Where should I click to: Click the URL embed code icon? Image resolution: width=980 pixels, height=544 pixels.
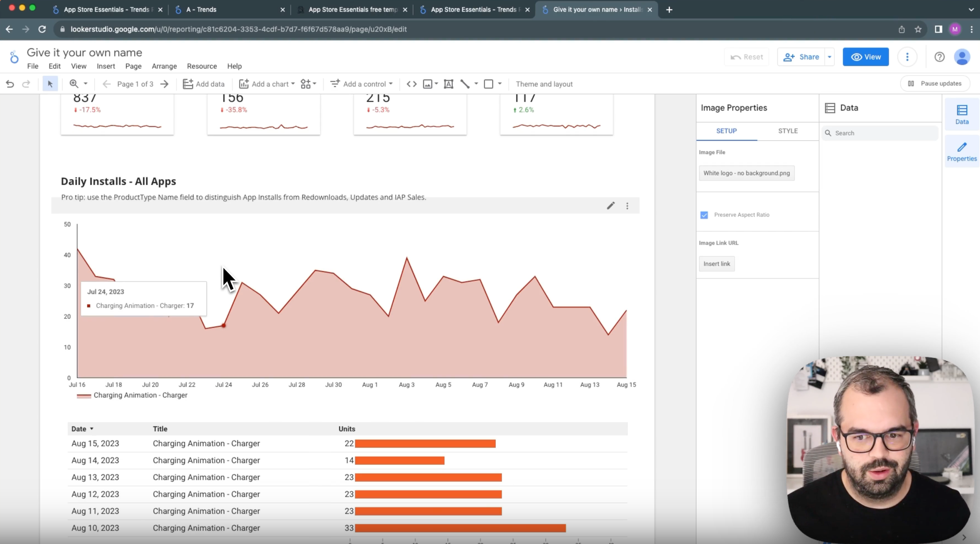(411, 84)
